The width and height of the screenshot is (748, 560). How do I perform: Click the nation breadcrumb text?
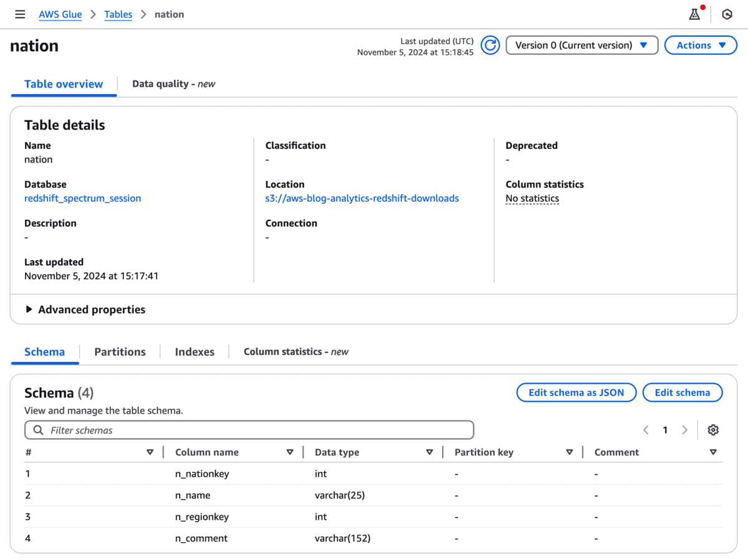pos(170,14)
